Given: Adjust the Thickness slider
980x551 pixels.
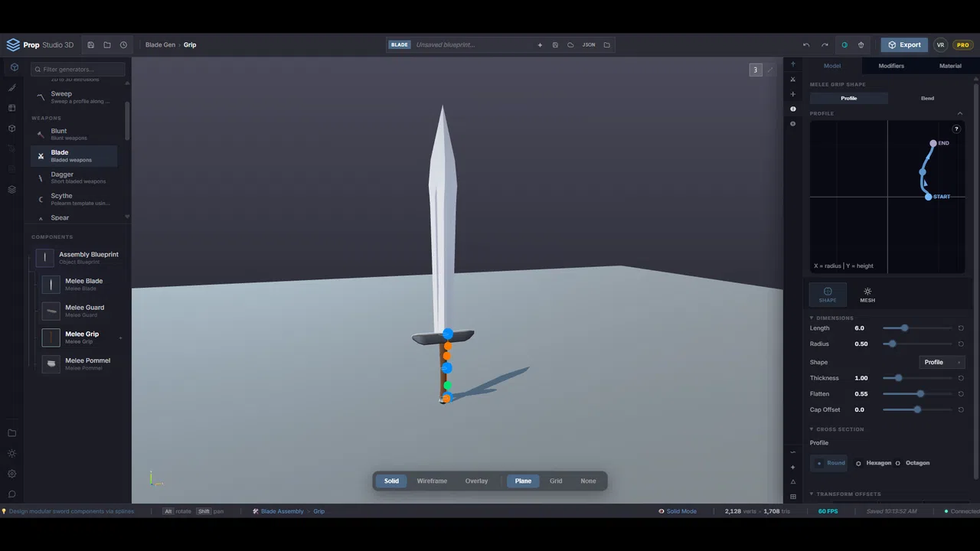Looking at the screenshot, I should 917,378.
